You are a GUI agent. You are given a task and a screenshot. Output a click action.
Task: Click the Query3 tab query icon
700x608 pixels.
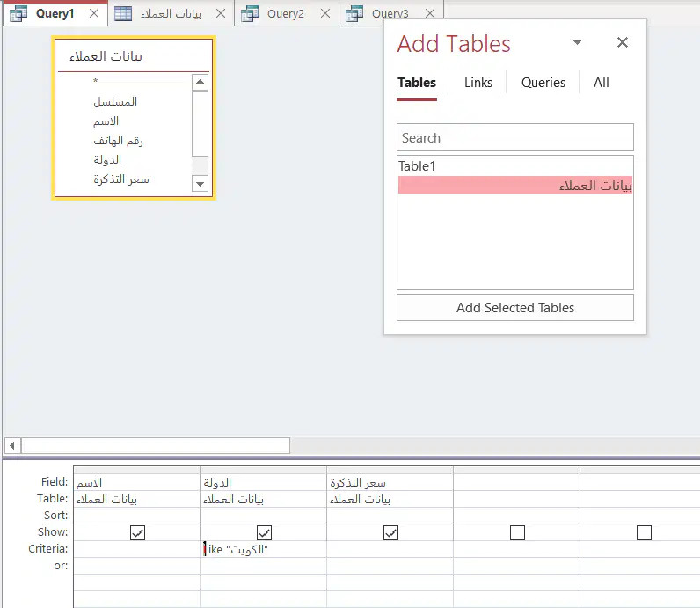(x=354, y=13)
